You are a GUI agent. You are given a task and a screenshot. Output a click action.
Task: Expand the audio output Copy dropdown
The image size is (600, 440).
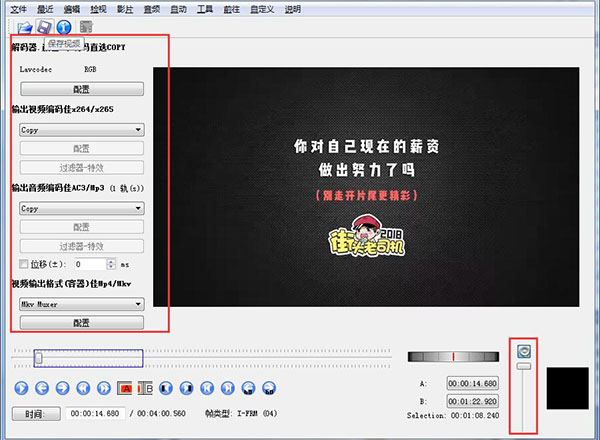(82, 209)
